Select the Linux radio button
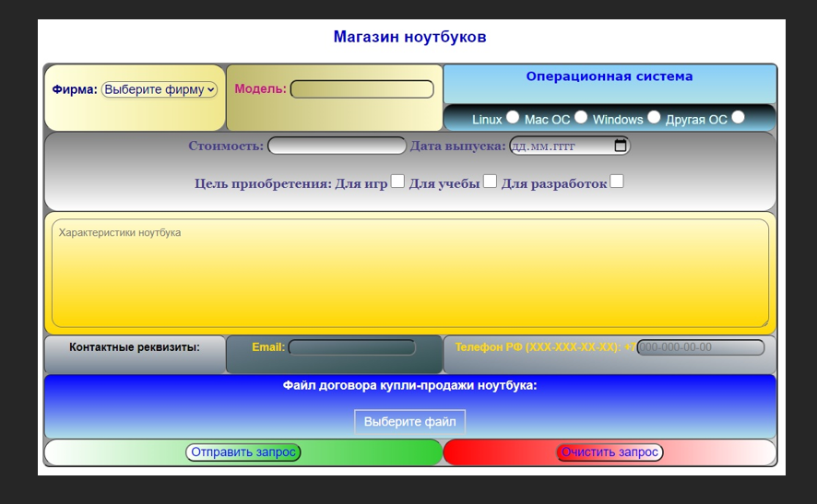The image size is (817, 504). [513, 117]
